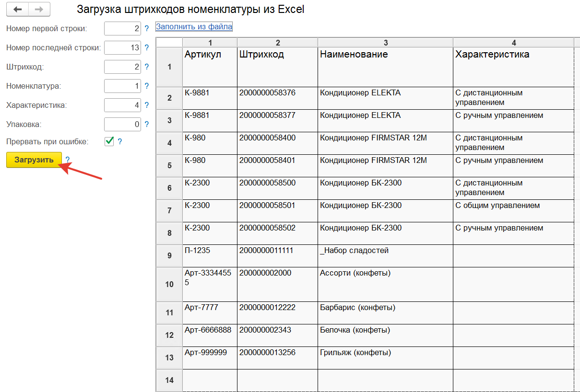The width and height of the screenshot is (580, 392).
Task: Select barcode cell 2000000058502
Action: tap(278, 233)
